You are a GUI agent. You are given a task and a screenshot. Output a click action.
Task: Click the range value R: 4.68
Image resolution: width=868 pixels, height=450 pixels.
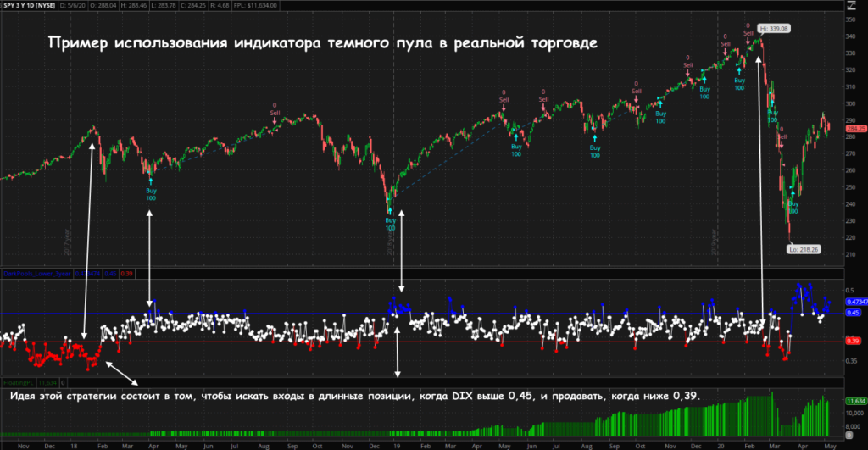tap(220, 6)
